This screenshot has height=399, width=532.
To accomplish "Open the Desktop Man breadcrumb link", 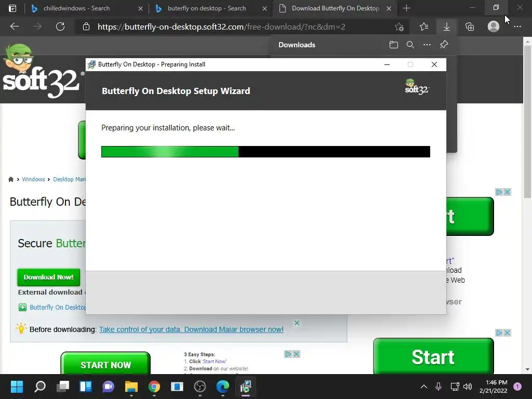I will (x=69, y=179).
